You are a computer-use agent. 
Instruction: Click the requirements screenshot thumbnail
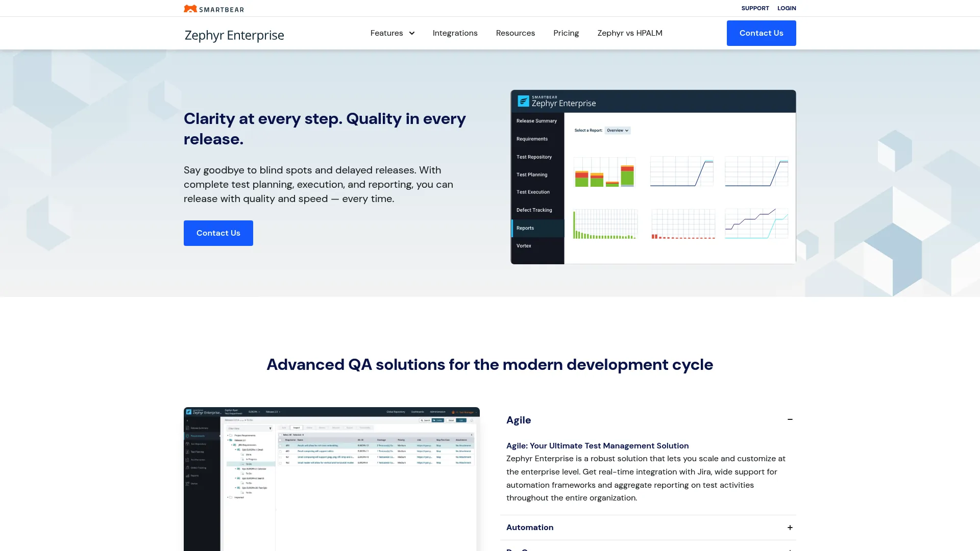pos(331,479)
